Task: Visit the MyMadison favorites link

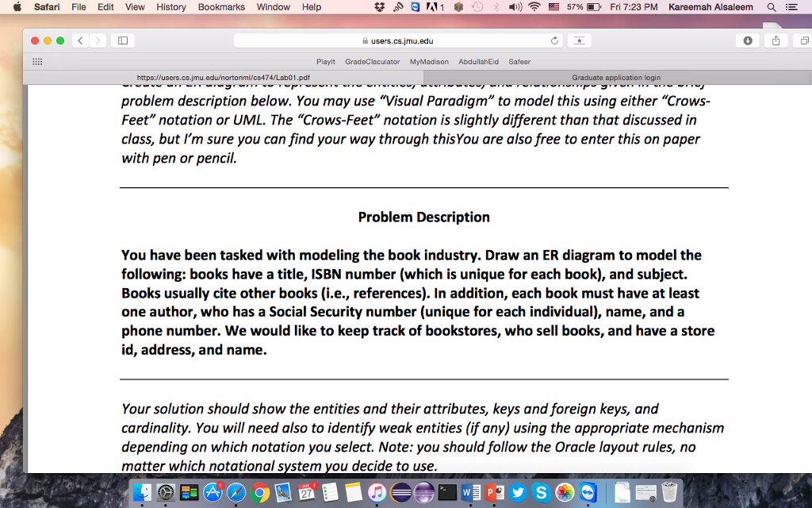Action: (x=428, y=61)
